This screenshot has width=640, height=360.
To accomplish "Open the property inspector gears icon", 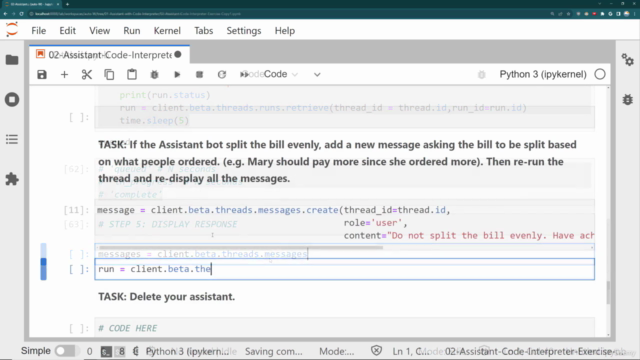I will click(627, 60).
